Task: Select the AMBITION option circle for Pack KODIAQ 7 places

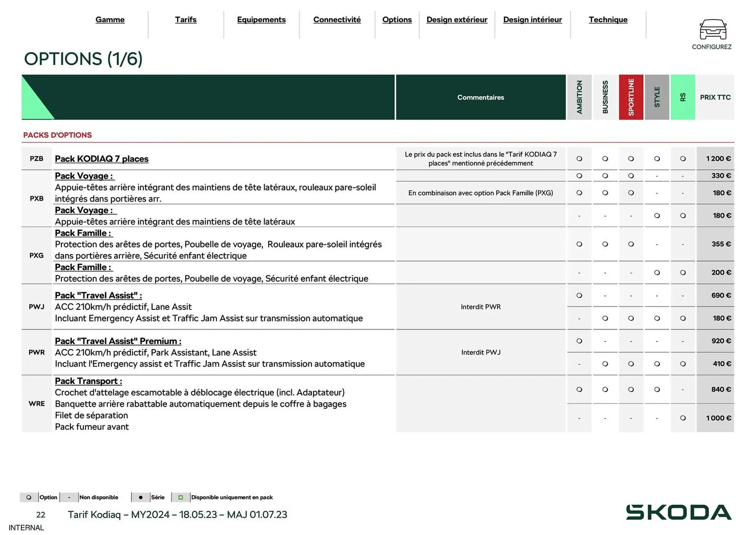Action: click(579, 158)
